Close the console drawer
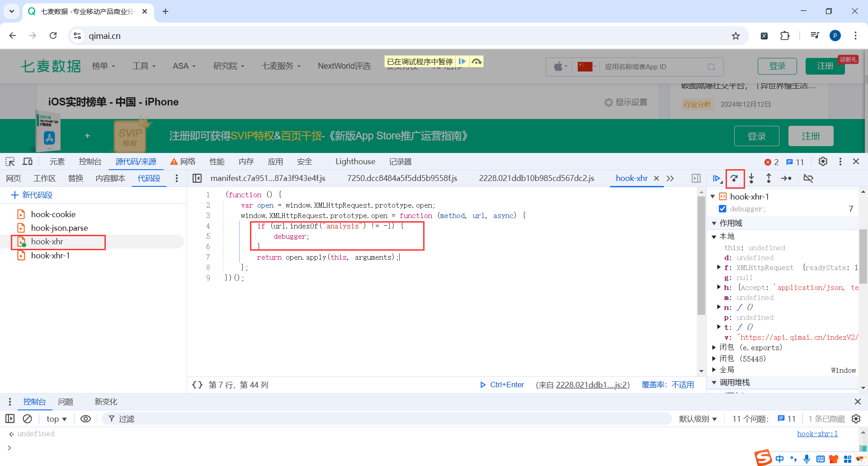The width and height of the screenshot is (868, 466). tap(858, 401)
